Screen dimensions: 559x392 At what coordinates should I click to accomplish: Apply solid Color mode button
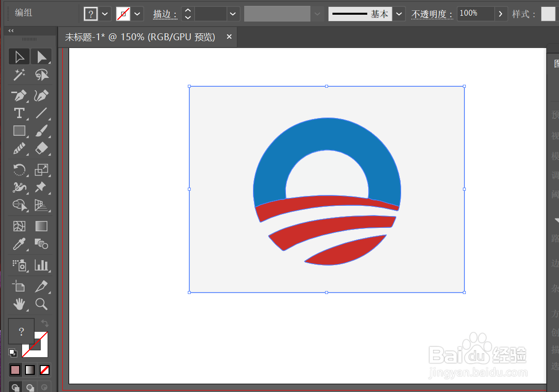pos(15,370)
